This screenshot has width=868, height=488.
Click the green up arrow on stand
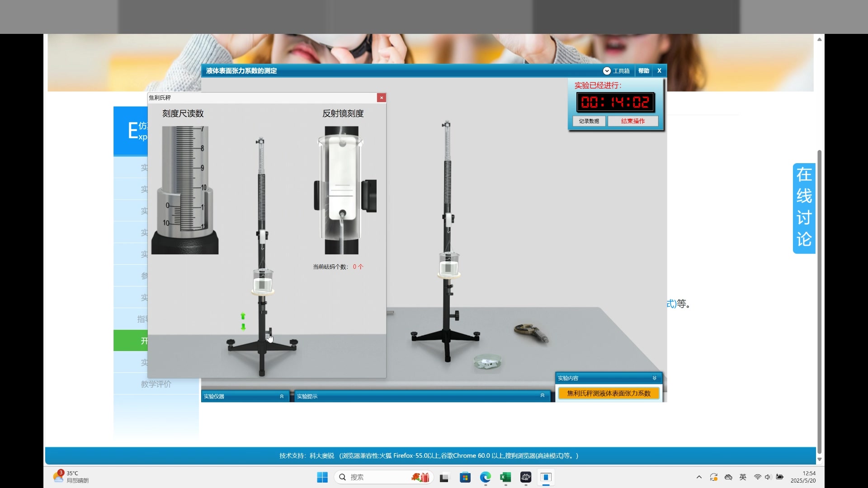(243, 316)
